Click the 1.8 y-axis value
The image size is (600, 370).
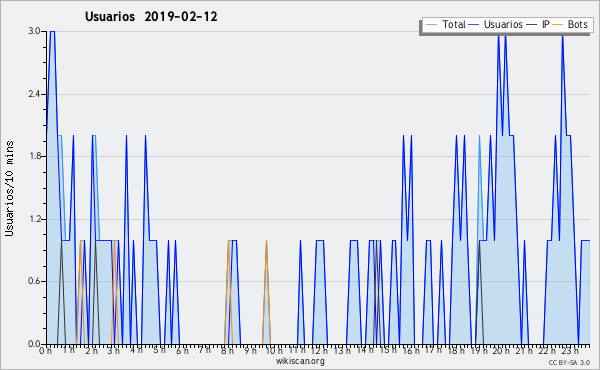(x=34, y=156)
